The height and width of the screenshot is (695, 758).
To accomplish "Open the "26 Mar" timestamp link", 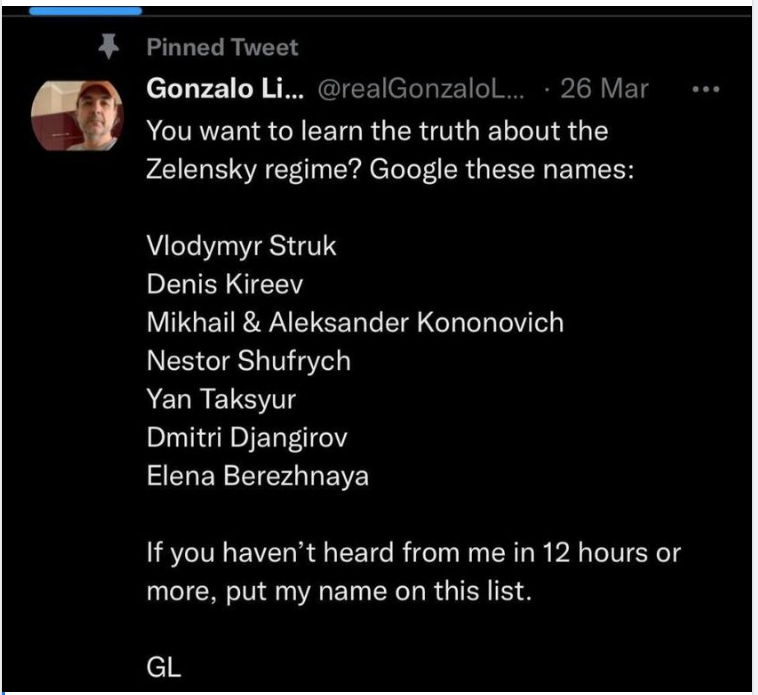I will 604,89.
